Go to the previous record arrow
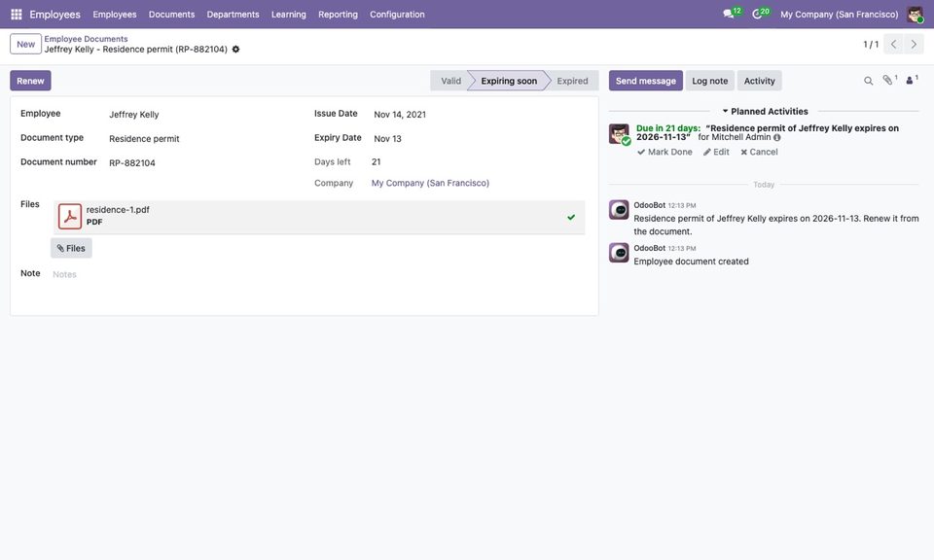The image size is (934, 560). 893,44
